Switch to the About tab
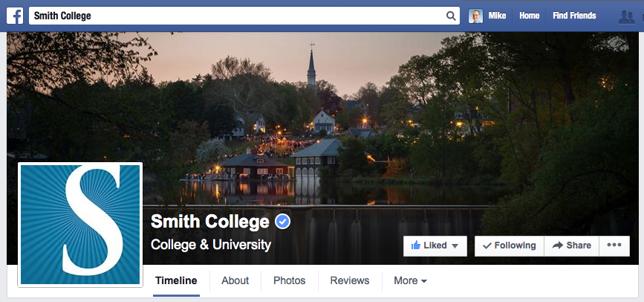 pyautogui.click(x=235, y=280)
